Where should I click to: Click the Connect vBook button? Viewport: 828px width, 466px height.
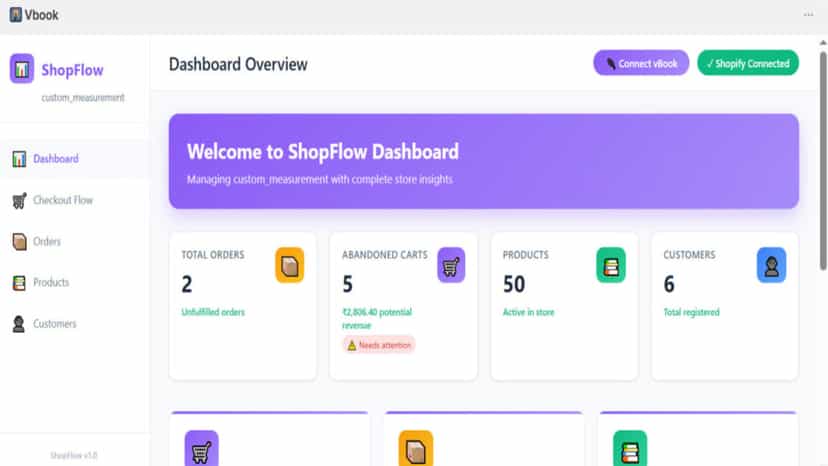(641, 63)
